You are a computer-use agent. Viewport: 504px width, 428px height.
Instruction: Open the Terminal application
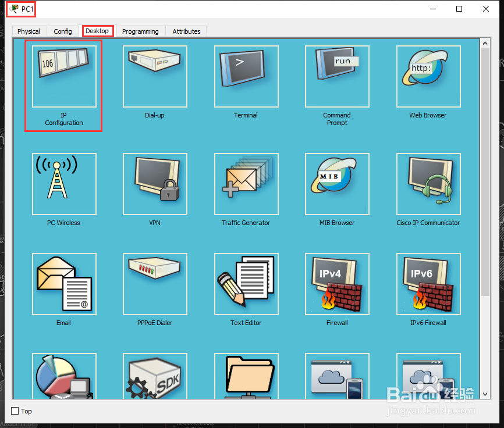pos(246,76)
